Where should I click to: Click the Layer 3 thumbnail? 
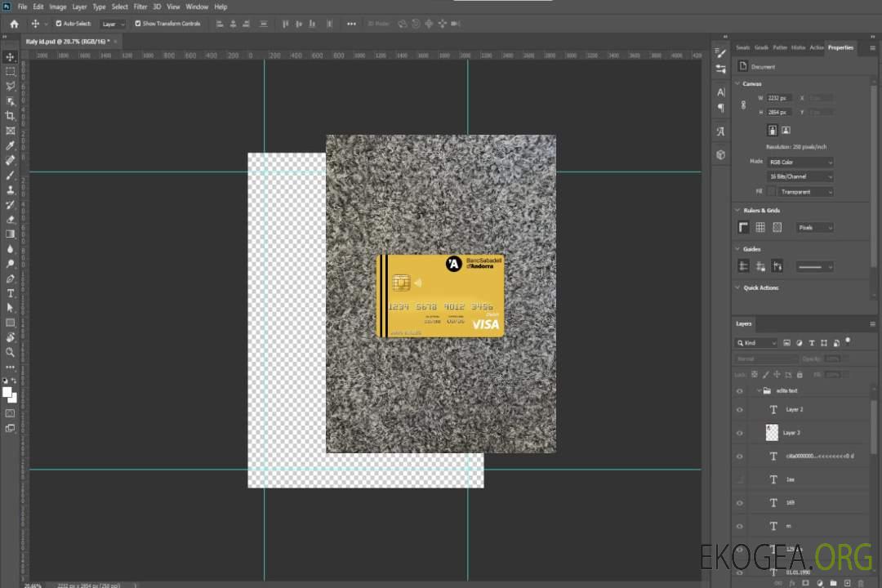[x=772, y=432]
